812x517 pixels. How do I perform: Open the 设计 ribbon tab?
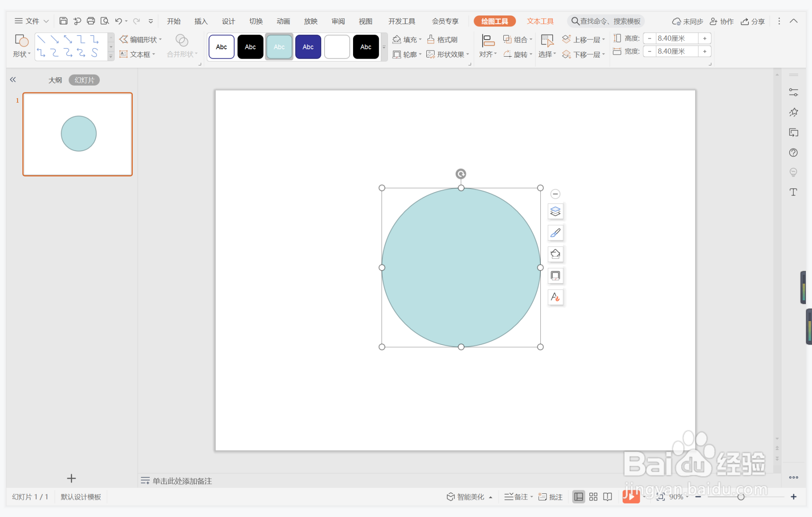228,21
